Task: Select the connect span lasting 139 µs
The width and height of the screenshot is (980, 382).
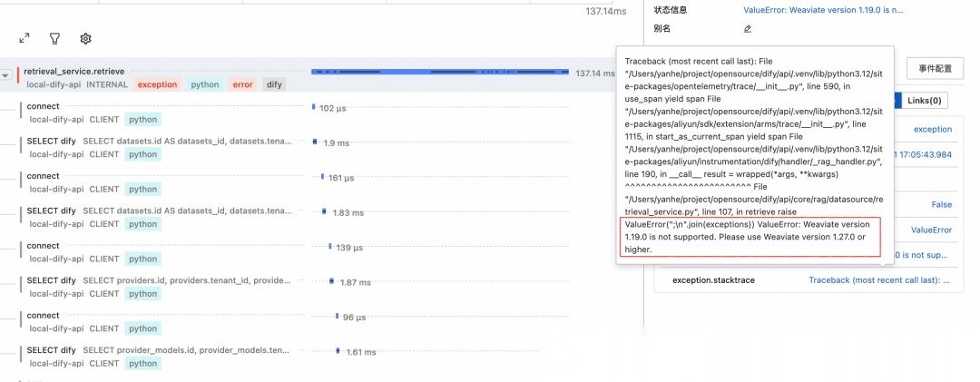Action: click(44, 246)
